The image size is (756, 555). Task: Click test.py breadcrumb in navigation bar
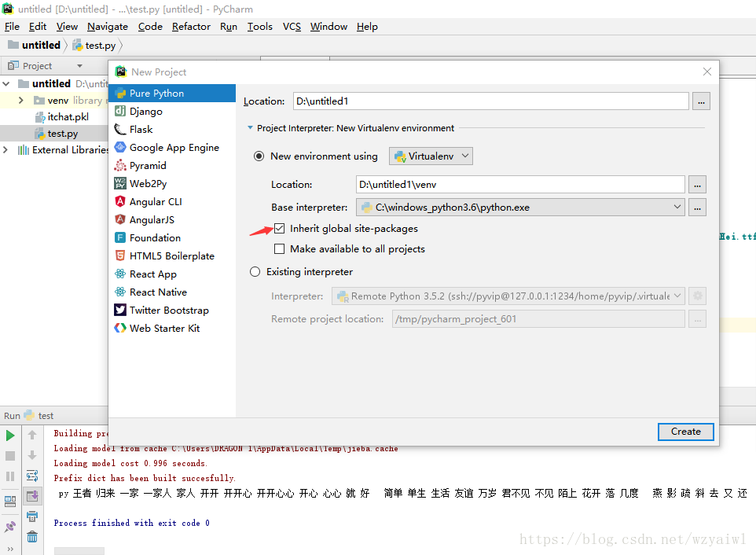click(94, 46)
